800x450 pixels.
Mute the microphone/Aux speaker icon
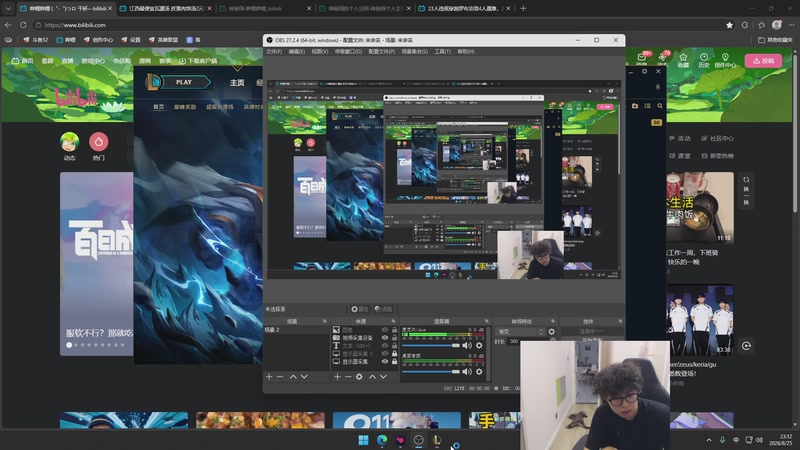[467, 345]
